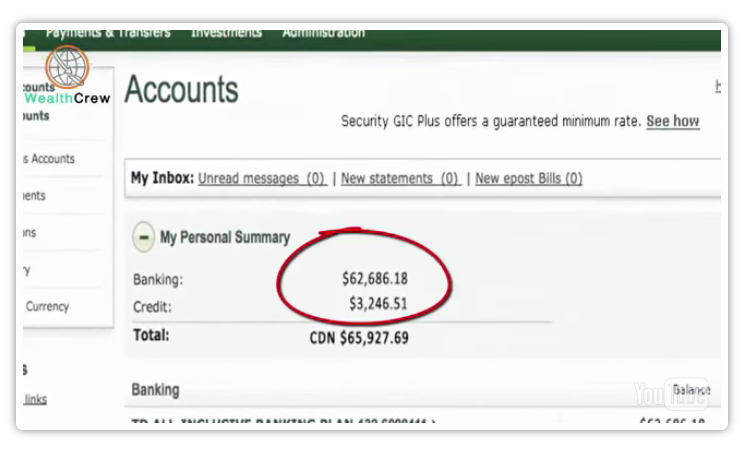Image resolution: width=747 pixels, height=451 pixels.
Task: Open TD All-Inclusive Banking Plan account
Action: pyautogui.click(x=283, y=421)
